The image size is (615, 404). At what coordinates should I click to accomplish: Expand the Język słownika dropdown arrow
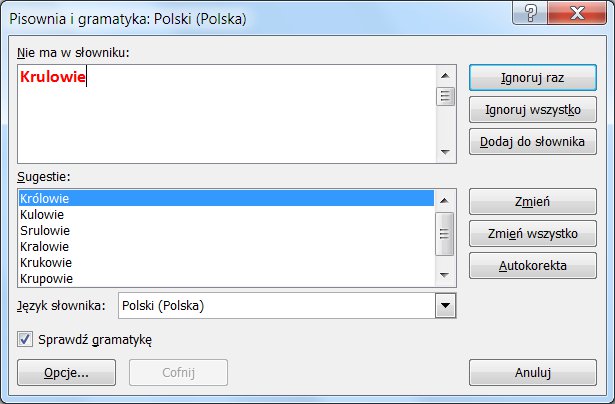point(446,306)
